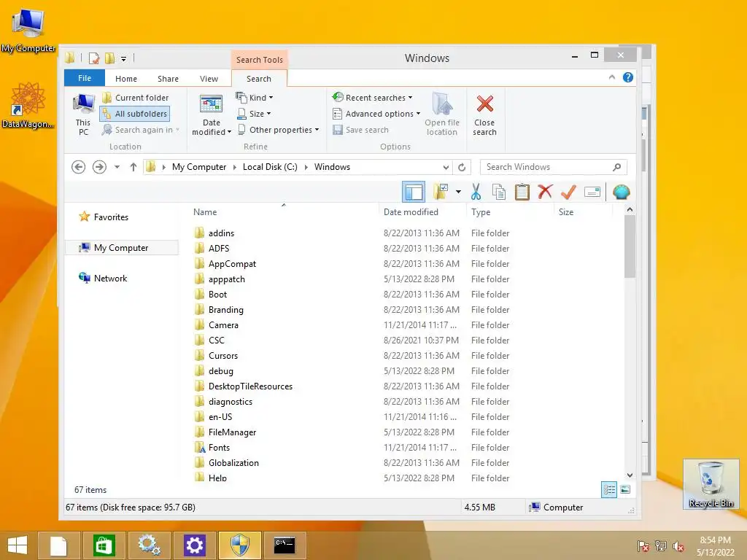Expand the Size filter dropdown
The width and height of the screenshot is (747, 560).
[254, 114]
